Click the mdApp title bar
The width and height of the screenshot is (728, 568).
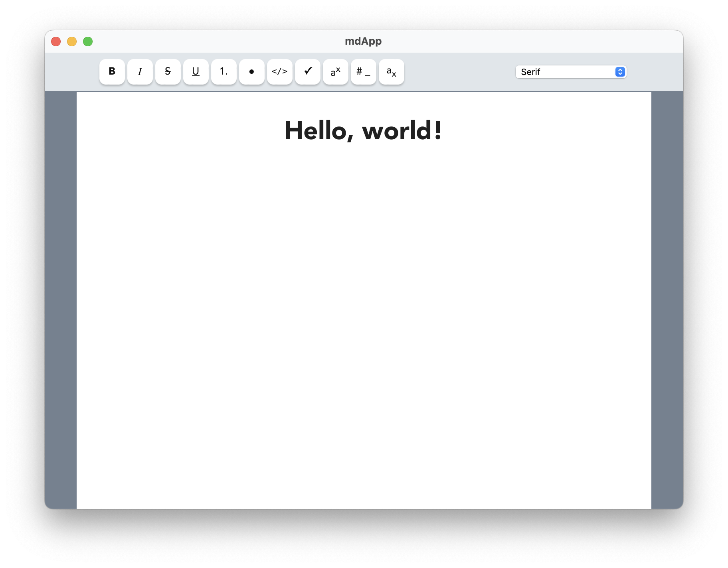pyautogui.click(x=362, y=41)
